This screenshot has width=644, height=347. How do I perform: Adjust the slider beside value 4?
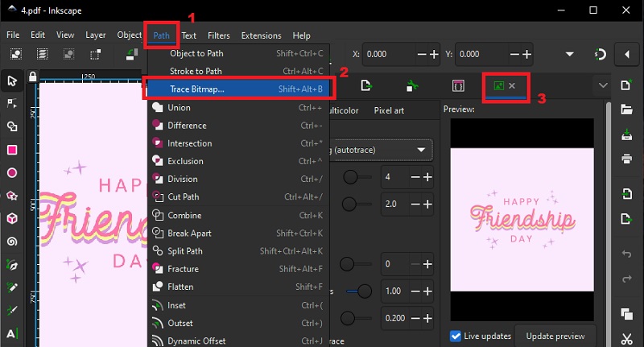357,177
